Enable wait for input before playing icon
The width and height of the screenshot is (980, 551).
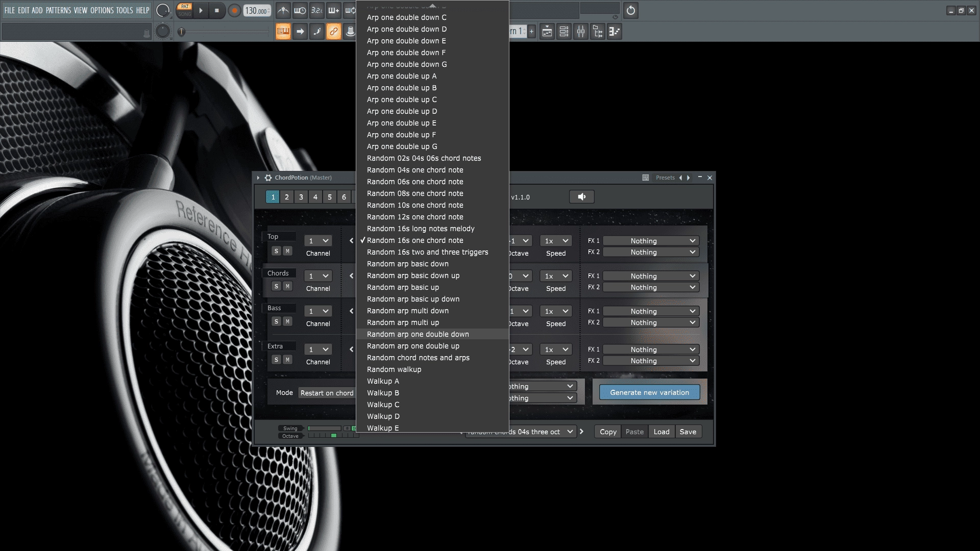click(300, 10)
